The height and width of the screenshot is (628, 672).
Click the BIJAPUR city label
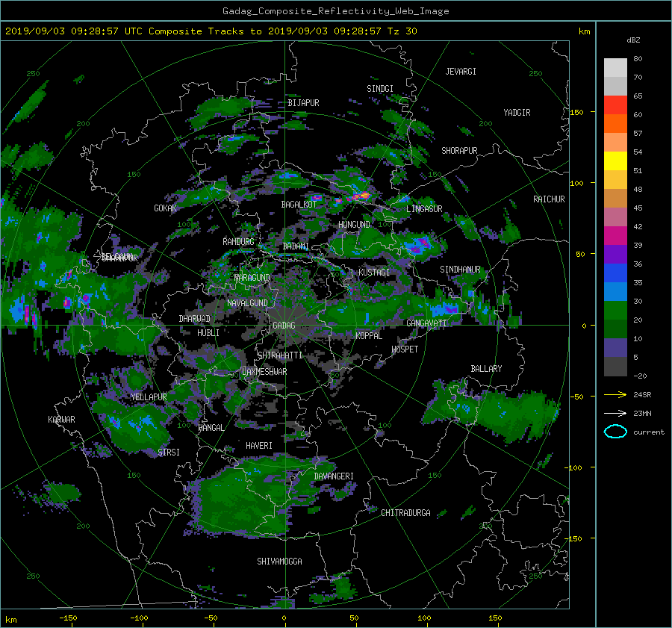303,103
